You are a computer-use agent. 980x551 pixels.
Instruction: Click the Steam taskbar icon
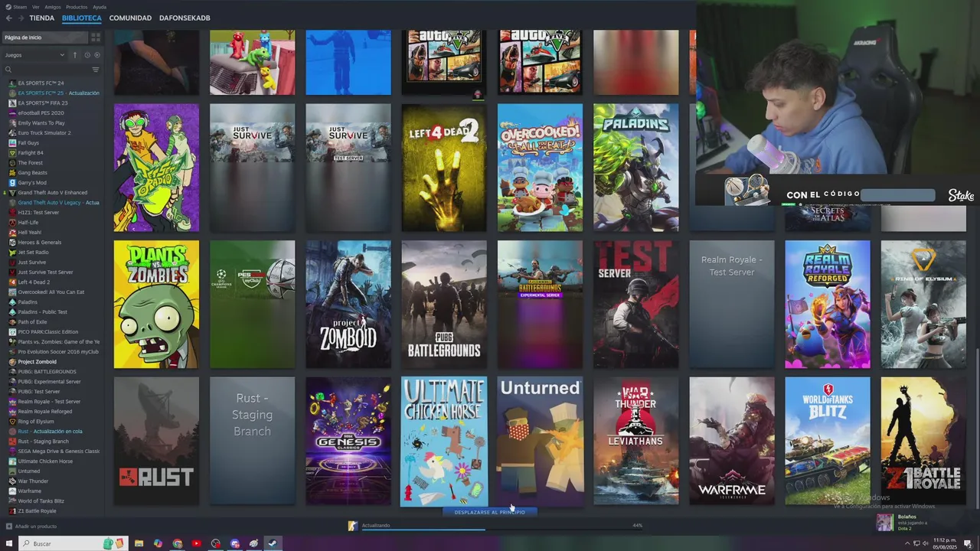tap(273, 543)
